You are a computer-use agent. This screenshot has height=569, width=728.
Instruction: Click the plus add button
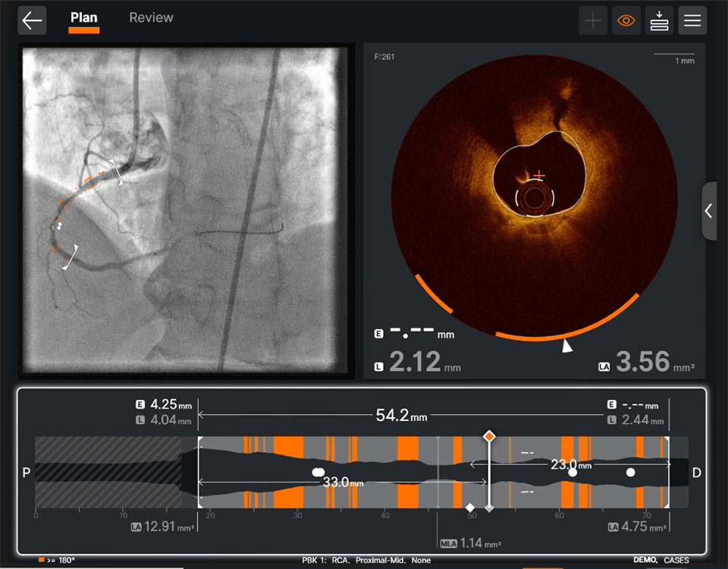pyautogui.click(x=593, y=20)
